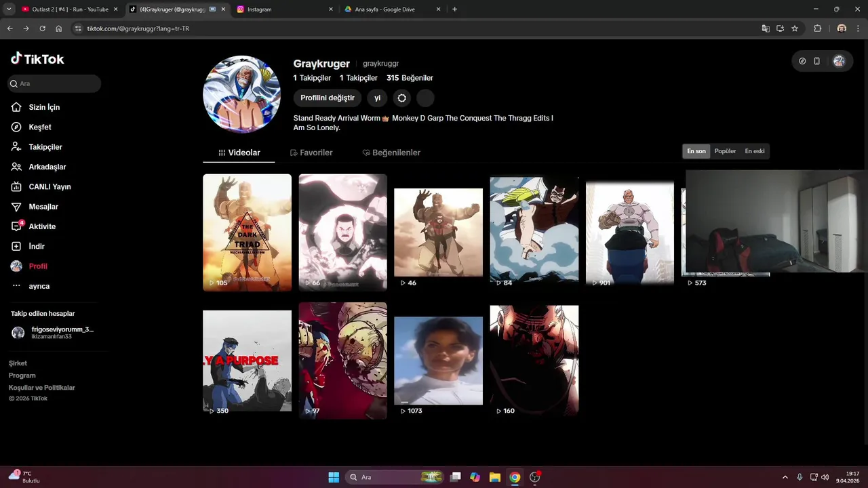Screen dimensions: 868x488
Task: Switch to the Beğenilenler tab
Action: pyautogui.click(x=391, y=152)
